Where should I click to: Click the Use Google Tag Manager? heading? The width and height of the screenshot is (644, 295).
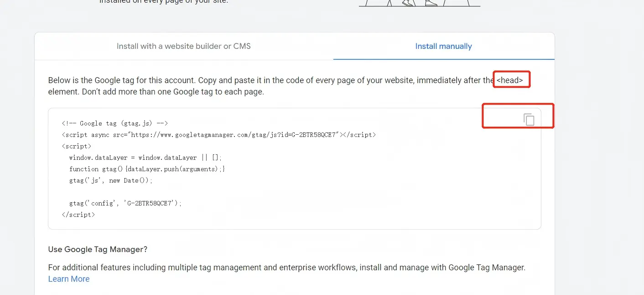(x=98, y=249)
